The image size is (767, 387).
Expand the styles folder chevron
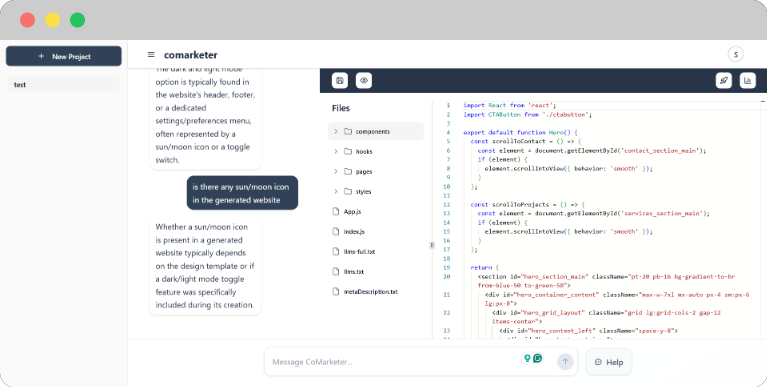[x=336, y=191]
